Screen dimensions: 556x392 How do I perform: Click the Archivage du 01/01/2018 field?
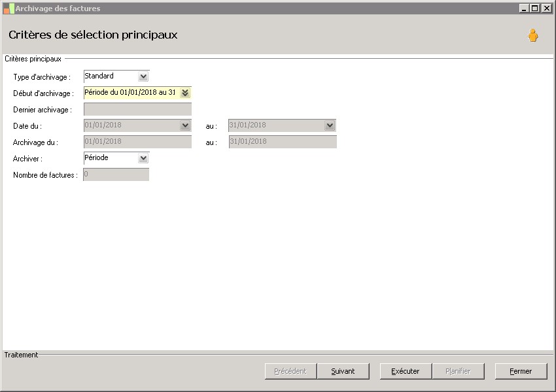137,142
